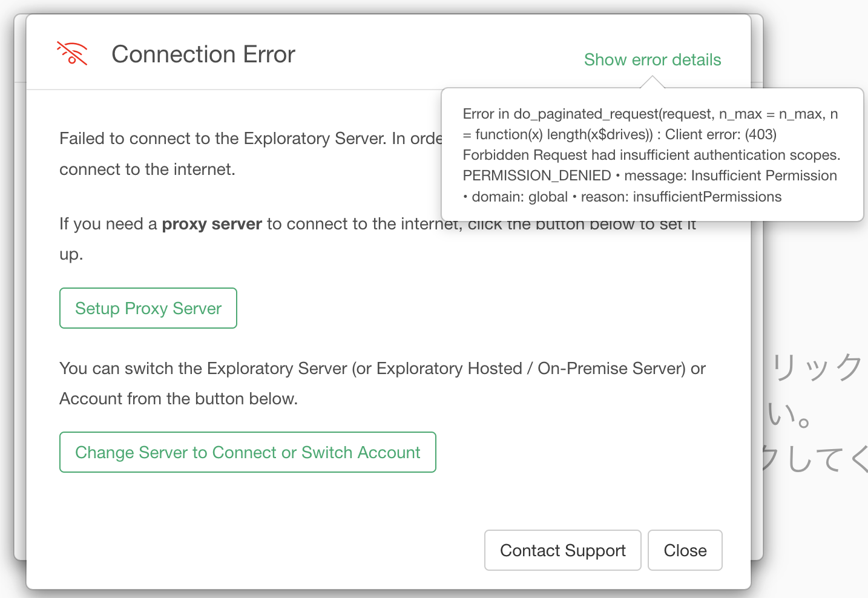The image size is (868, 598).
Task: Click the background Japanese text してく
Action: [817, 458]
